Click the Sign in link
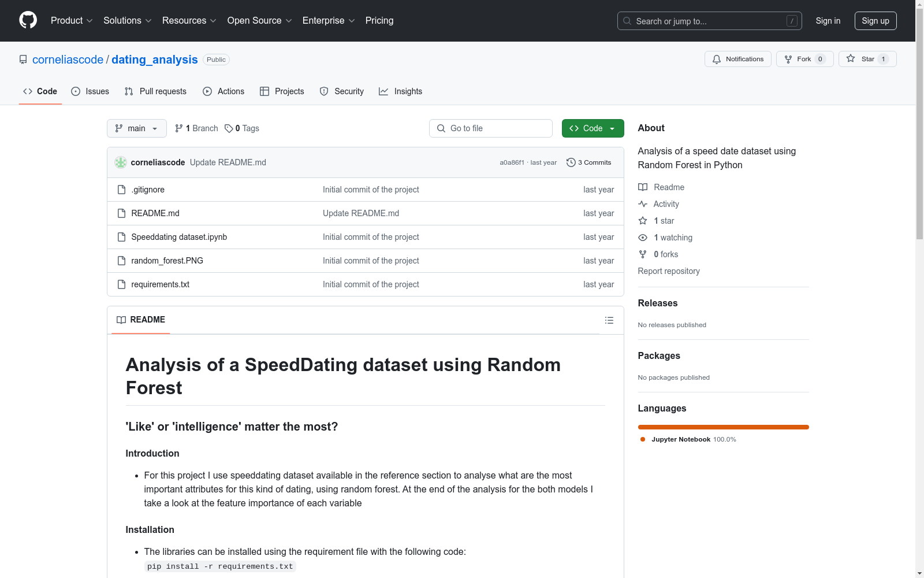The width and height of the screenshot is (924, 578). click(828, 21)
